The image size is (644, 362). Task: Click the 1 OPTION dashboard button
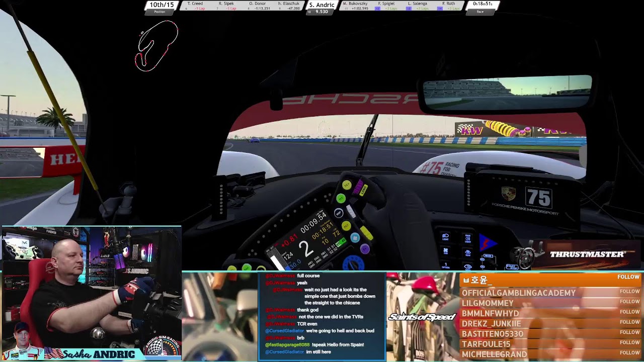445,265
